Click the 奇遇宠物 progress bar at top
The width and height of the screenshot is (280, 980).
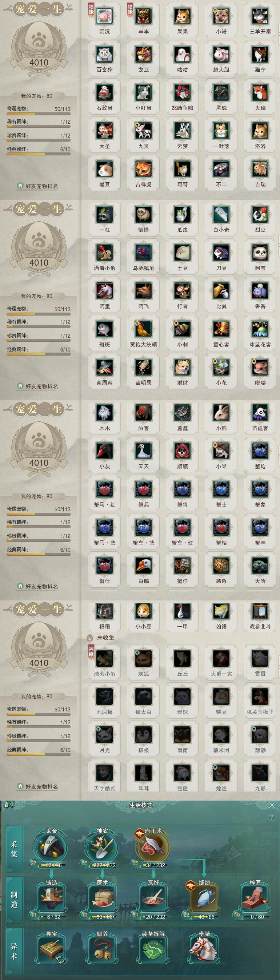tap(39, 114)
